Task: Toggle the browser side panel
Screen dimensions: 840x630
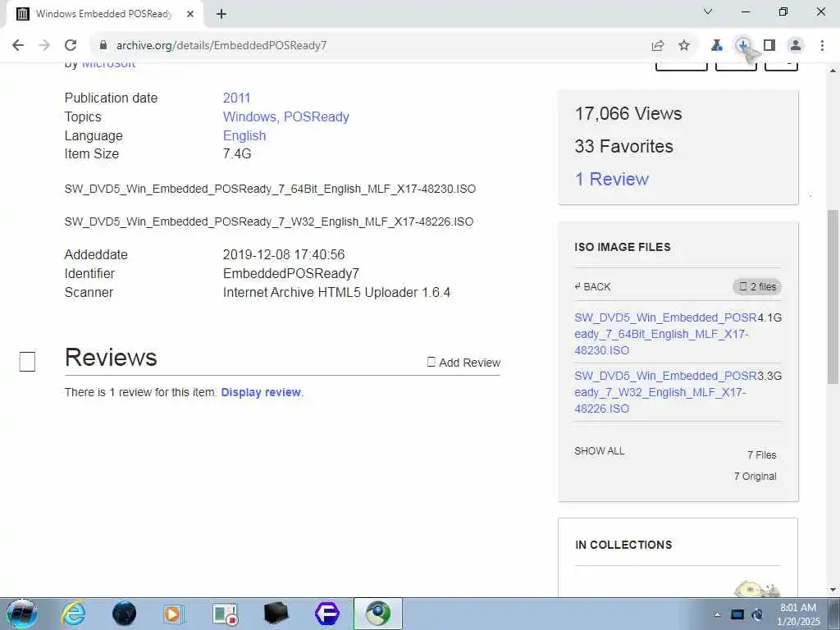Action: (769, 46)
